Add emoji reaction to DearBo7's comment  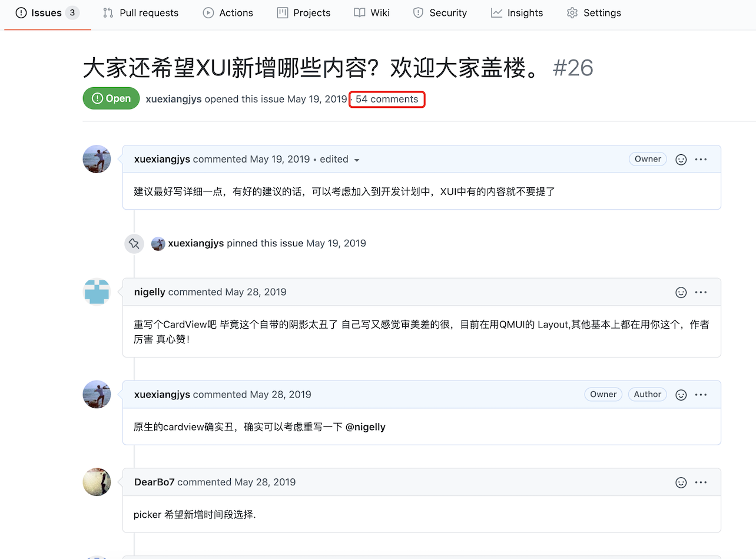681,483
